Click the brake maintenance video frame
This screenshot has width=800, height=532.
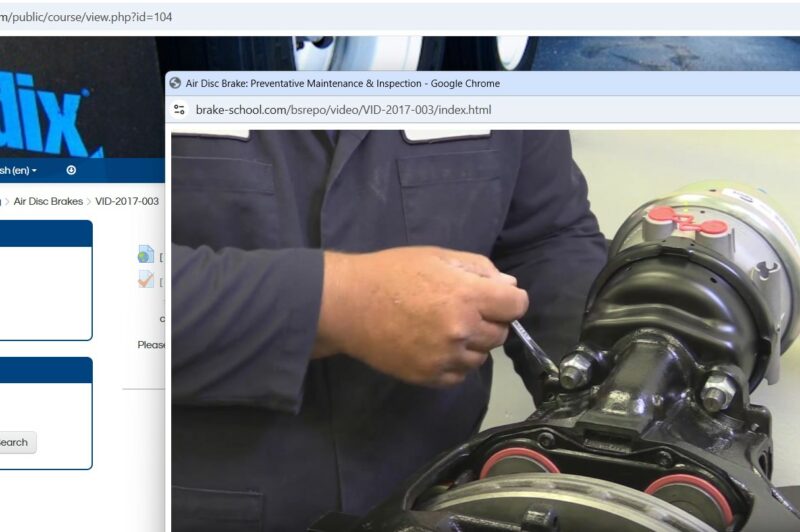(485, 331)
